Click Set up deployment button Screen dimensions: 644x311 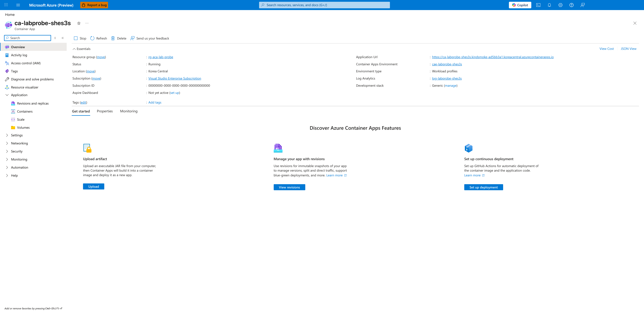coord(484,187)
